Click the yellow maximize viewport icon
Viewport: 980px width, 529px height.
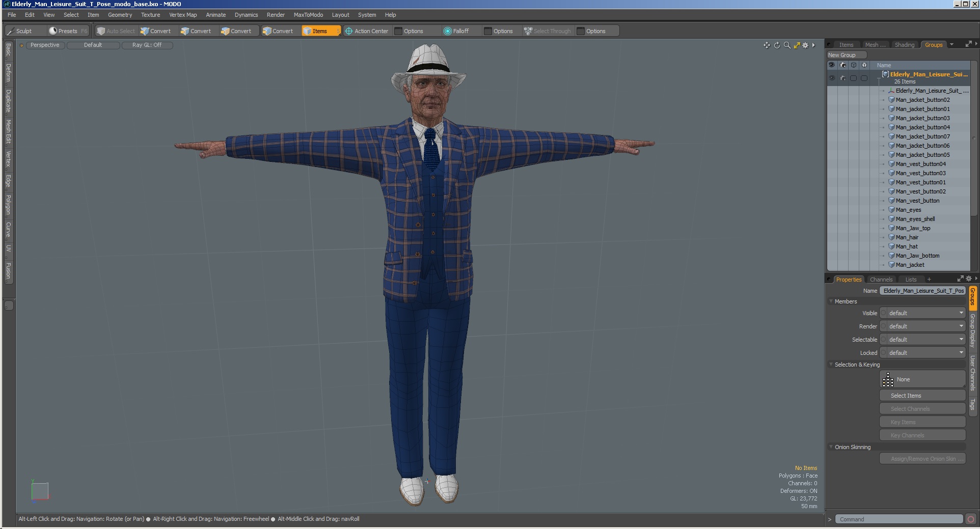(797, 45)
